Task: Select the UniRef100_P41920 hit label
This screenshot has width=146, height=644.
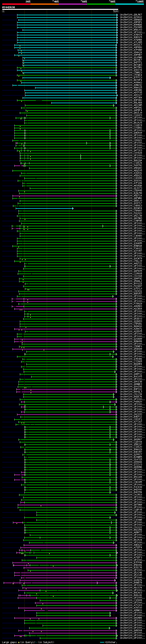Action: click(131, 213)
